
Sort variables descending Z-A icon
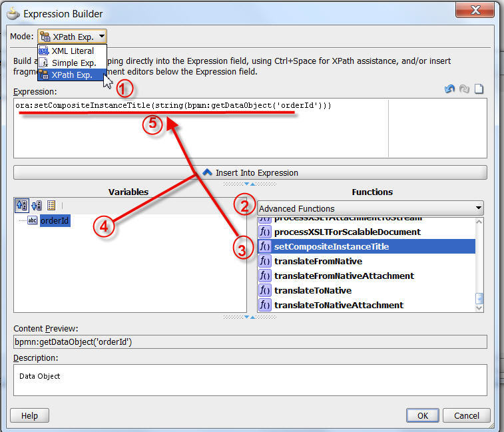tap(37, 205)
